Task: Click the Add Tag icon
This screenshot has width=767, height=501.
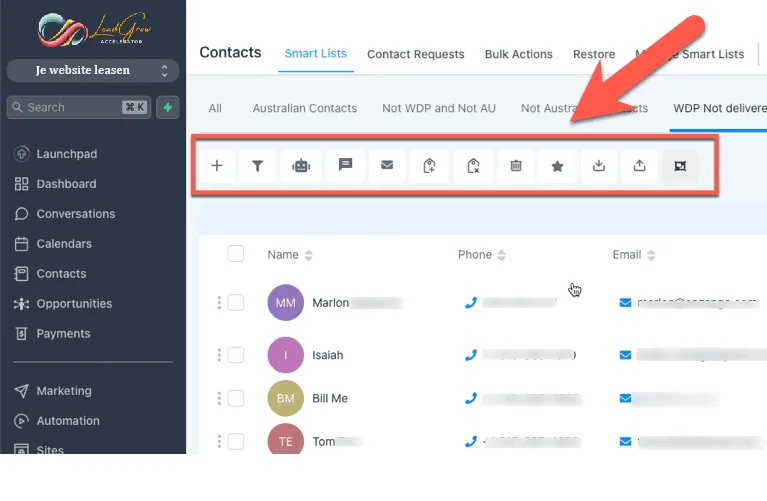Action: (x=429, y=166)
